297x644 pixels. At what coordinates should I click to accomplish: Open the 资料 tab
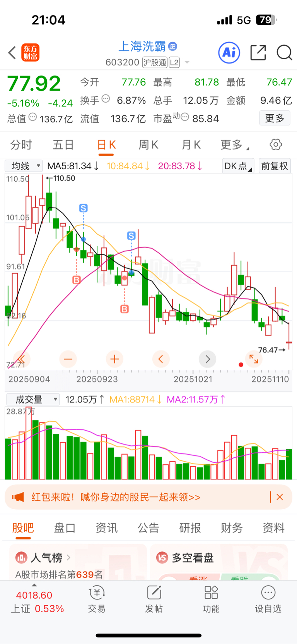coord(273,528)
